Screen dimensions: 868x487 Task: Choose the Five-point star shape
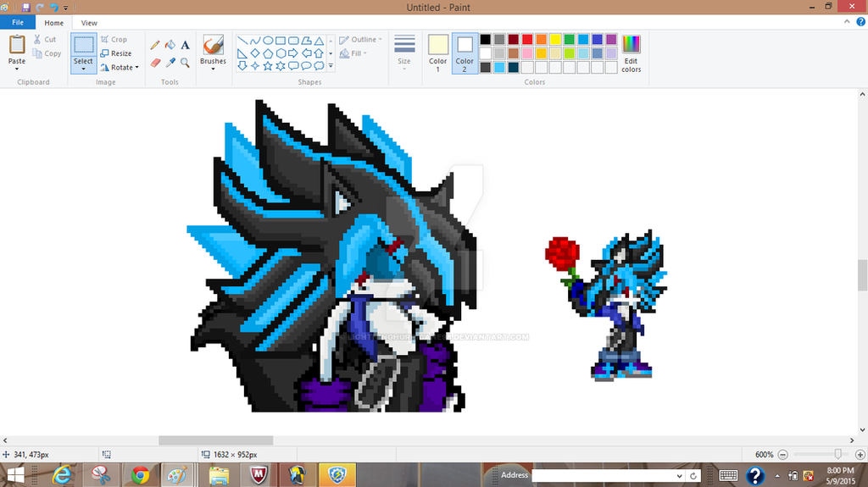coord(267,66)
